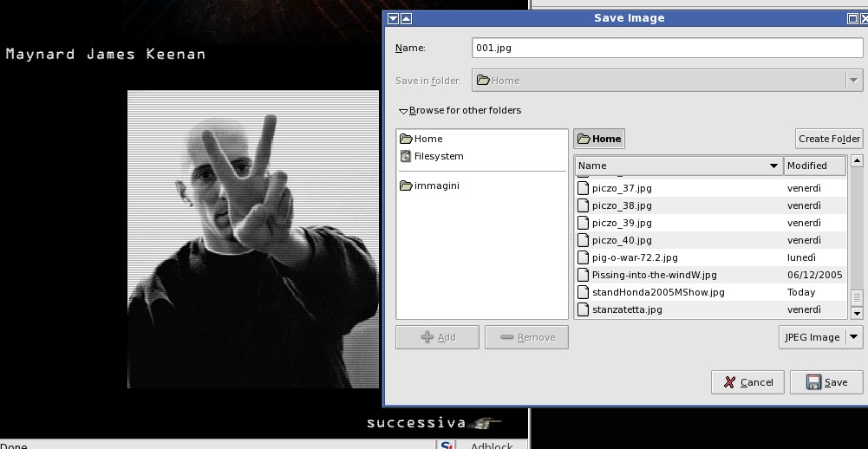Click the lunedì modified date
The image size is (868, 449).
click(x=801, y=257)
